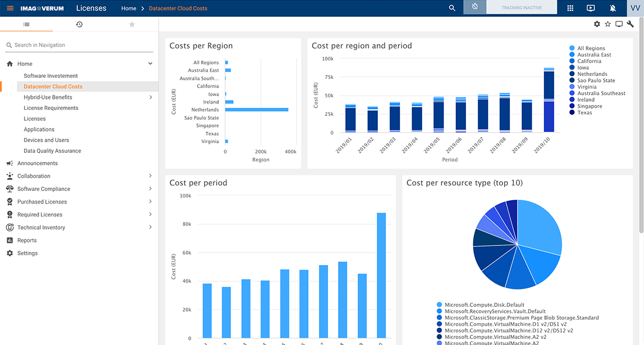Image resolution: width=644 pixels, height=345 pixels.
Task: Switch to the favorites star tab
Action: click(132, 24)
